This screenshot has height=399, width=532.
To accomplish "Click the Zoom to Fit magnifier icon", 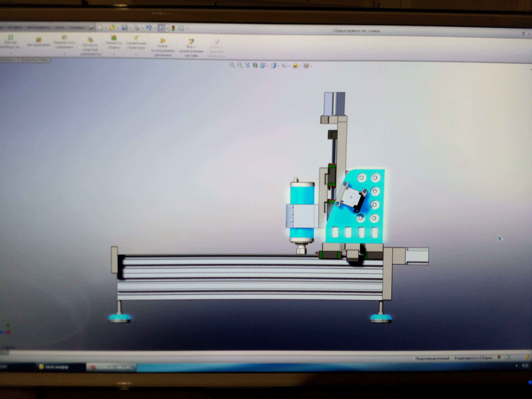I will (232, 65).
